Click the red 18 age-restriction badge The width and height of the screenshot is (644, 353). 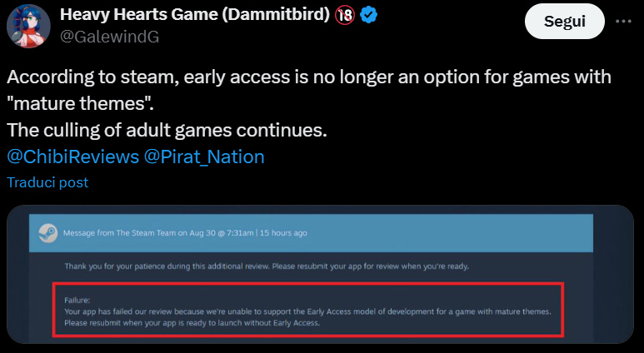[344, 17]
